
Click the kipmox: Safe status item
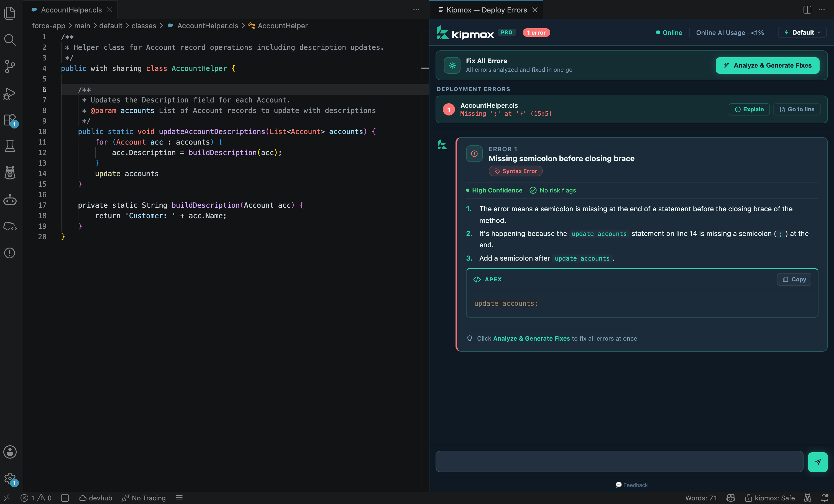click(x=770, y=498)
